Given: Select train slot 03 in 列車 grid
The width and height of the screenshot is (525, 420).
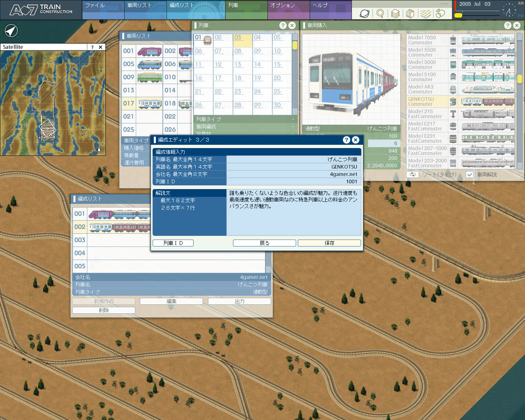Looking at the screenshot, I should [243, 40].
